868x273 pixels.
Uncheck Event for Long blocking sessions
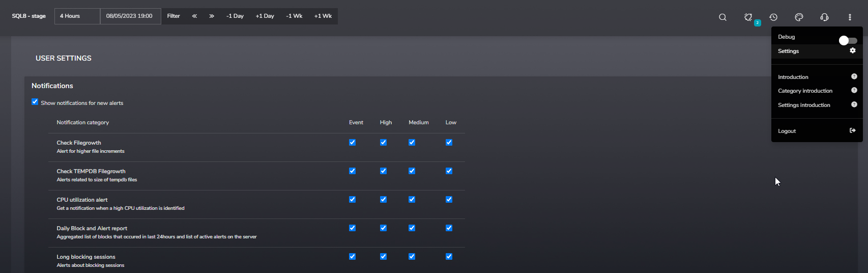tap(352, 257)
